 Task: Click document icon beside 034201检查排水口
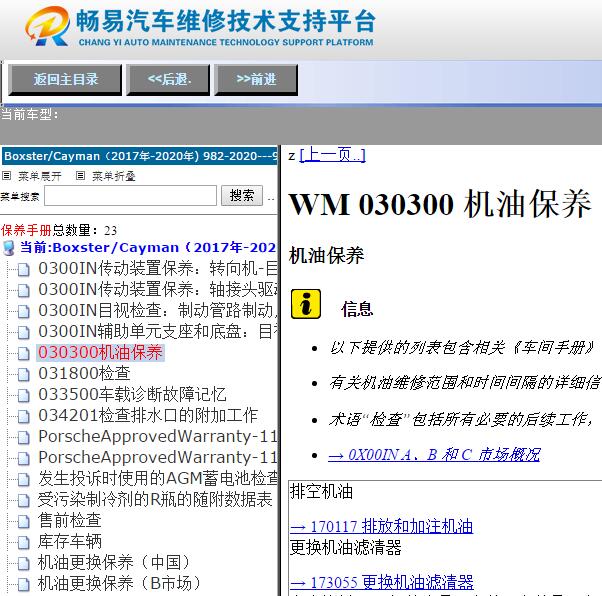click(x=23, y=417)
